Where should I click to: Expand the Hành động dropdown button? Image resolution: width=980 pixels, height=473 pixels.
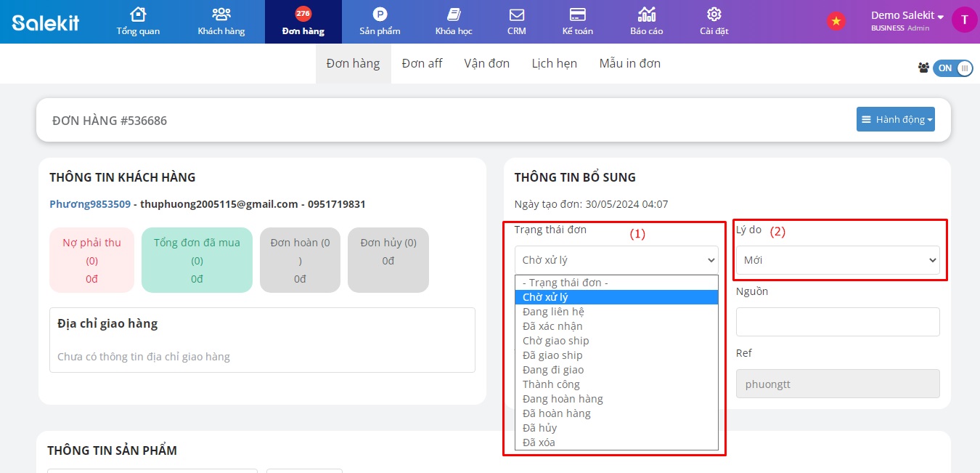(x=895, y=120)
